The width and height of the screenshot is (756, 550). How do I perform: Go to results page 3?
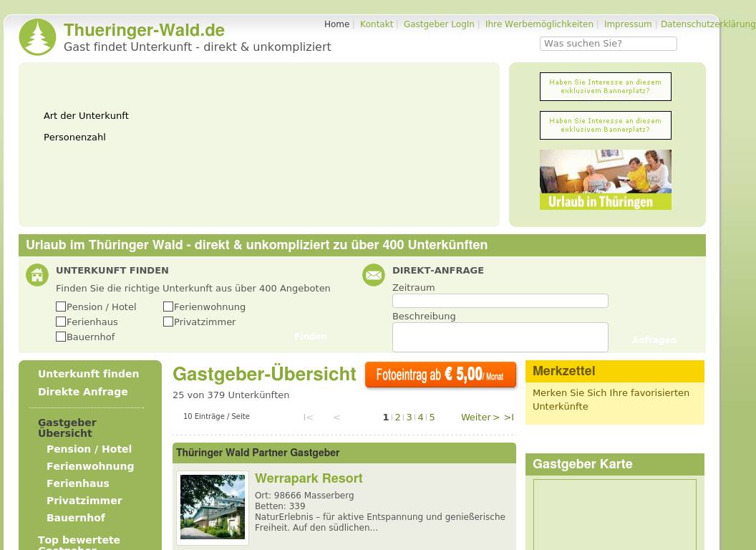tap(409, 418)
